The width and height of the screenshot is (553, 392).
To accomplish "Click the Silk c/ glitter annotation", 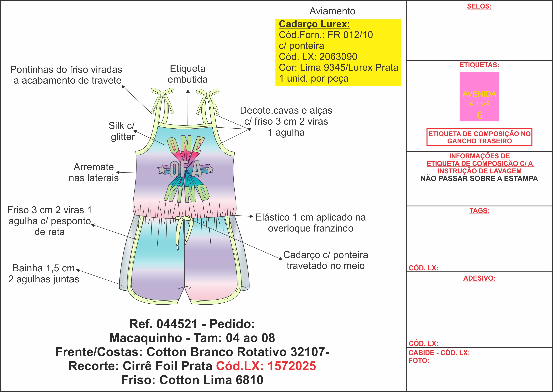I will point(122,131).
